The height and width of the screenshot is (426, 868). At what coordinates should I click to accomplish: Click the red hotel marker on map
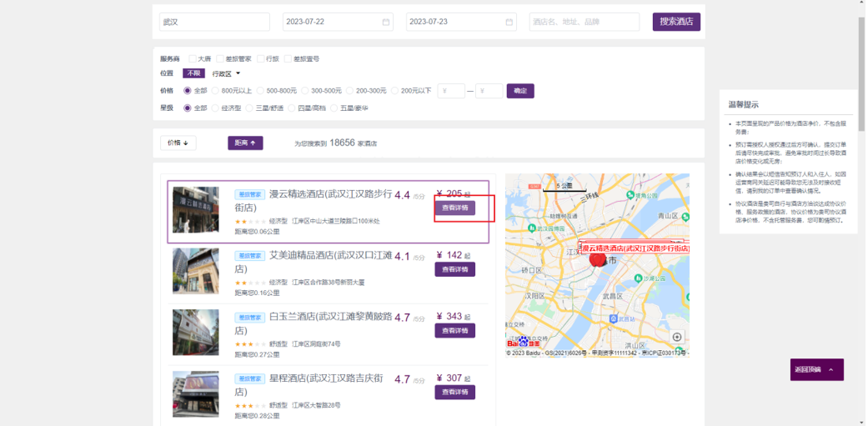click(x=597, y=259)
